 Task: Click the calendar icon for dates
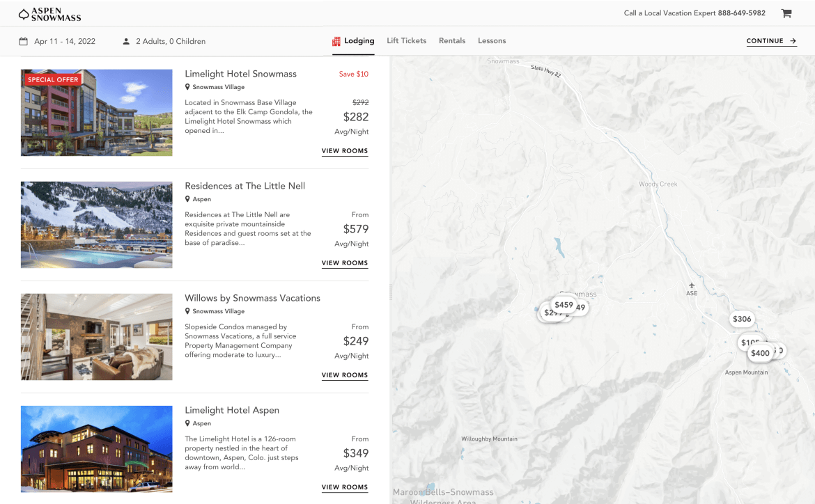(x=24, y=42)
